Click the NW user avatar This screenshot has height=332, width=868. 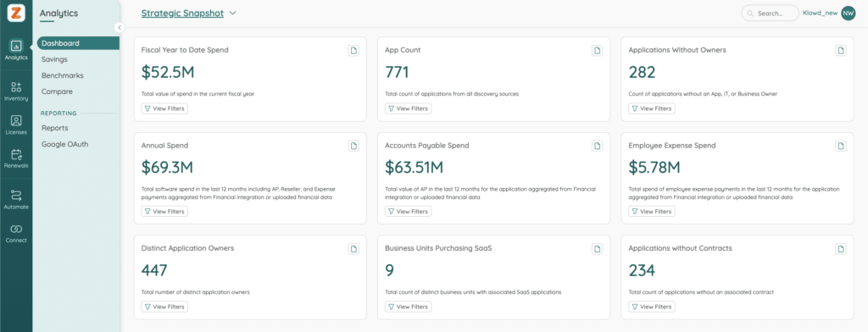pyautogui.click(x=848, y=14)
